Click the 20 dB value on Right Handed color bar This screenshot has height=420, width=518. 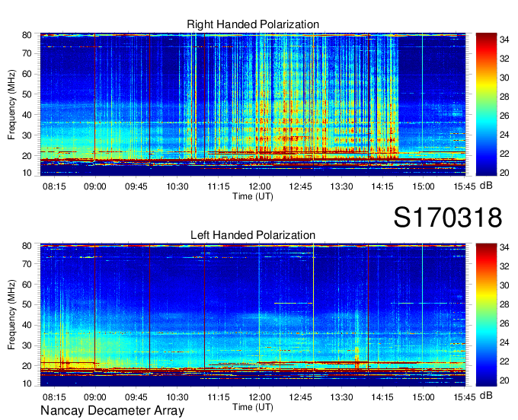tap(504, 173)
